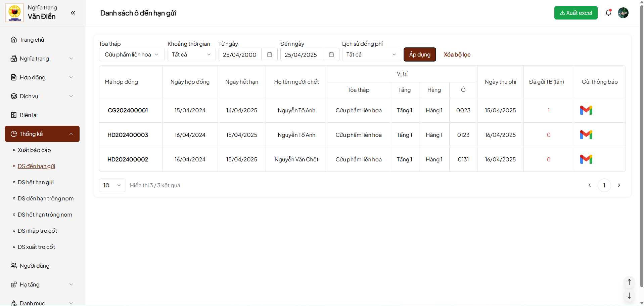Click the scroll-to-top arrow button
Viewport: 644px width, 306px height.
tap(629, 282)
